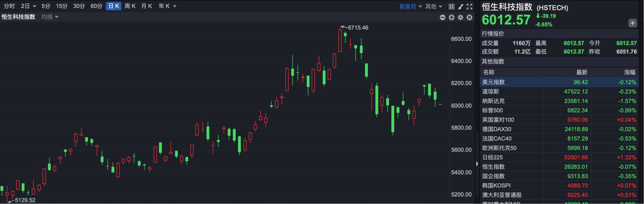Expand the 2日 period dropdown
This screenshot has width=644, height=204.
(28, 6)
